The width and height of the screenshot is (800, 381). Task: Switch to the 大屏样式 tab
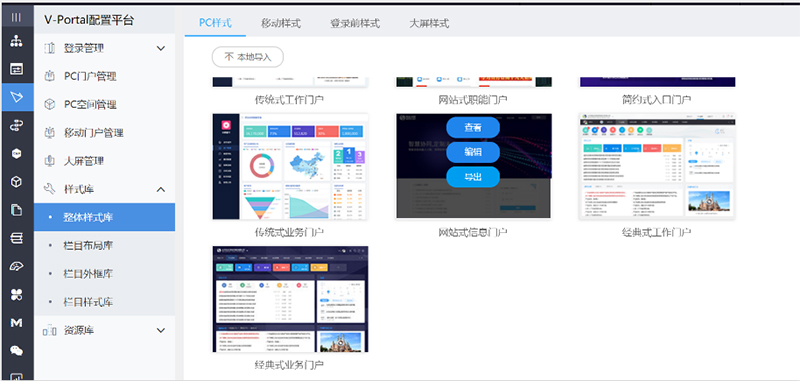click(429, 23)
